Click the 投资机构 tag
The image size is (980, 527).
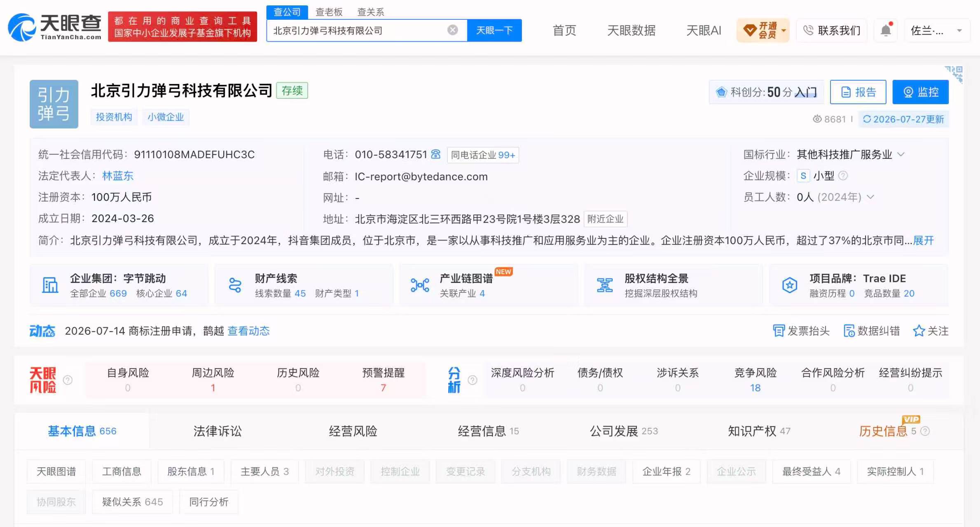114,117
